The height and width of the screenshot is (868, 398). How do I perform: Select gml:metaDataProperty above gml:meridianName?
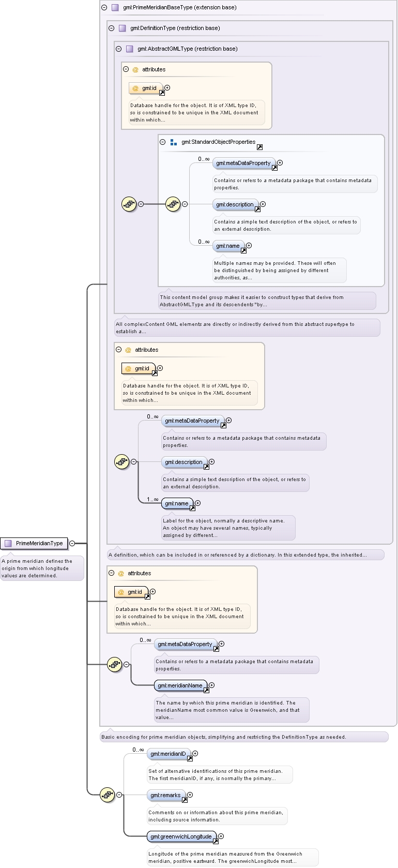tap(186, 644)
